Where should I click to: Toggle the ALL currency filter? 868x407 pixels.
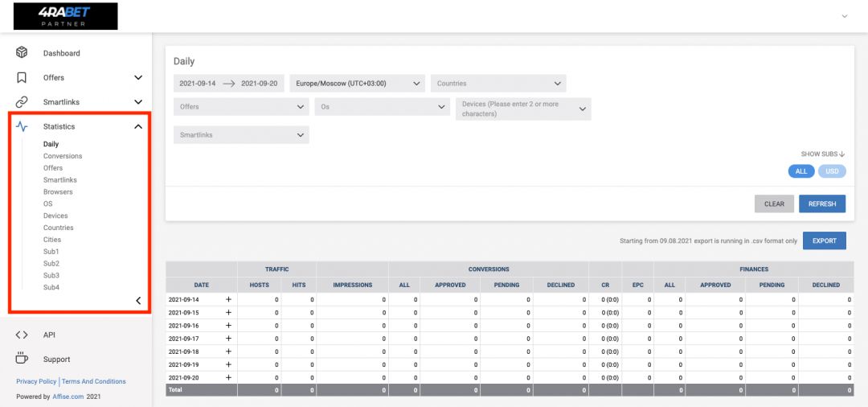pyautogui.click(x=800, y=171)
